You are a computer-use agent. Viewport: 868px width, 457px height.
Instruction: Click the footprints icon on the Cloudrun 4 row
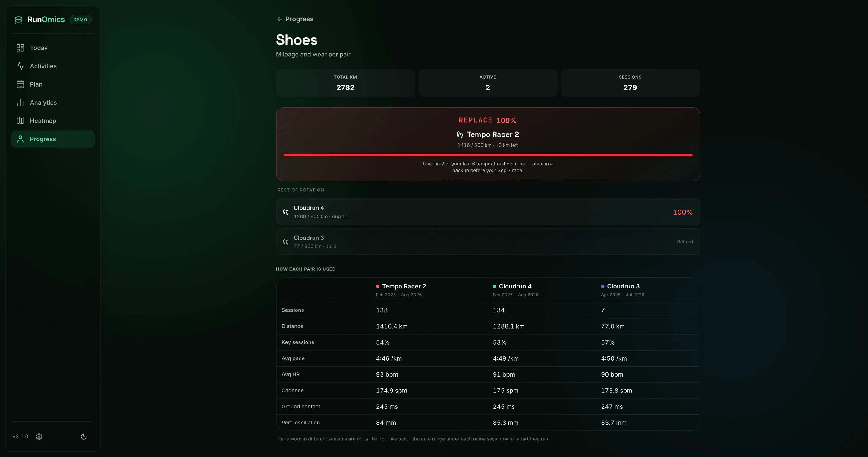286,212
